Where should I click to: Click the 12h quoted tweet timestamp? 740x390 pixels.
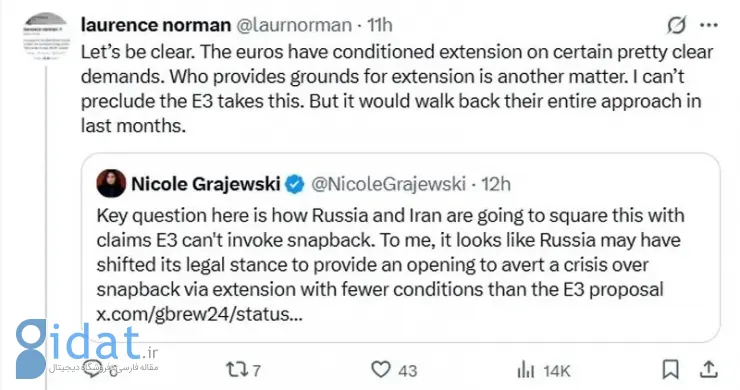click(x=496, y=184)
